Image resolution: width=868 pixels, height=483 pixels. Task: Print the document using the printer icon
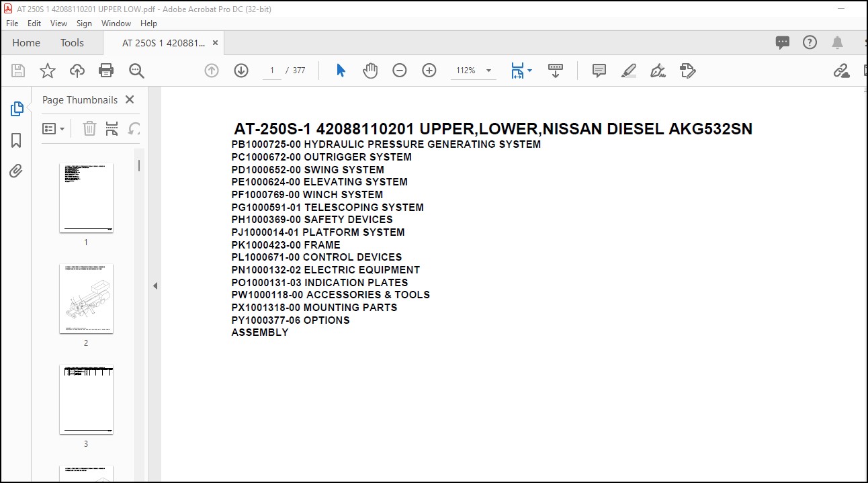[x=106, y=71]
